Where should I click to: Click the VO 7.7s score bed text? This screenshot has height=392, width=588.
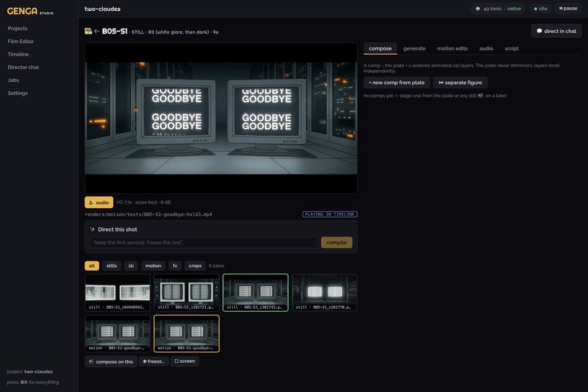(143, 202)
